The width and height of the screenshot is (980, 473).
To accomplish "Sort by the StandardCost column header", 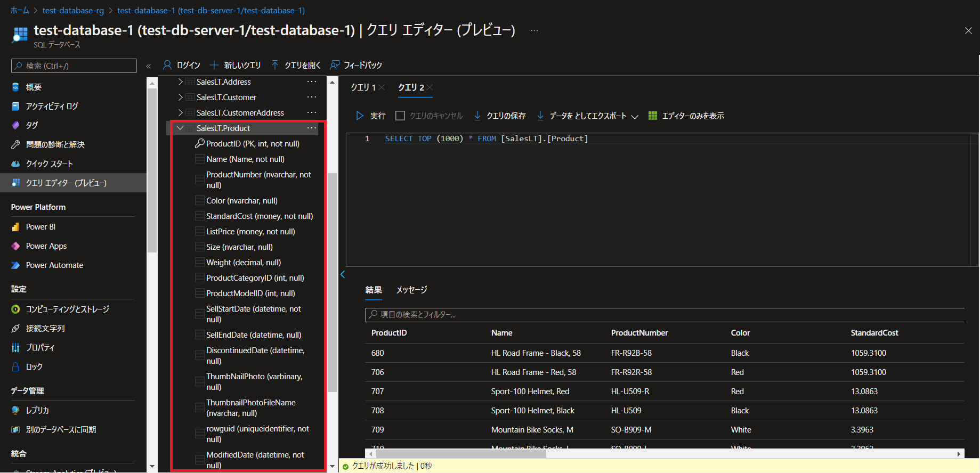I will coord(874,333).
